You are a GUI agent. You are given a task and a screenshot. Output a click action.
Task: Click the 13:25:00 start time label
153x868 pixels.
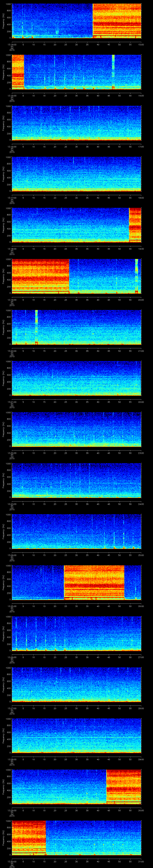(x=12, y=606)
